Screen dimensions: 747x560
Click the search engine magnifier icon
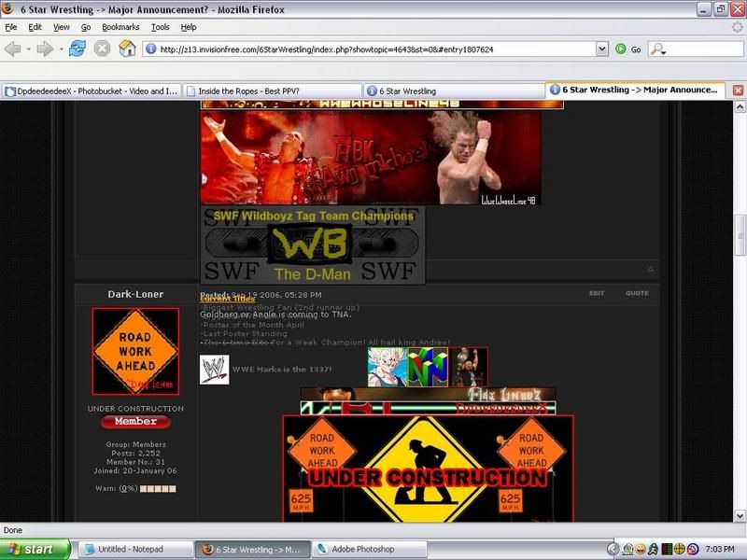[657, 49]
